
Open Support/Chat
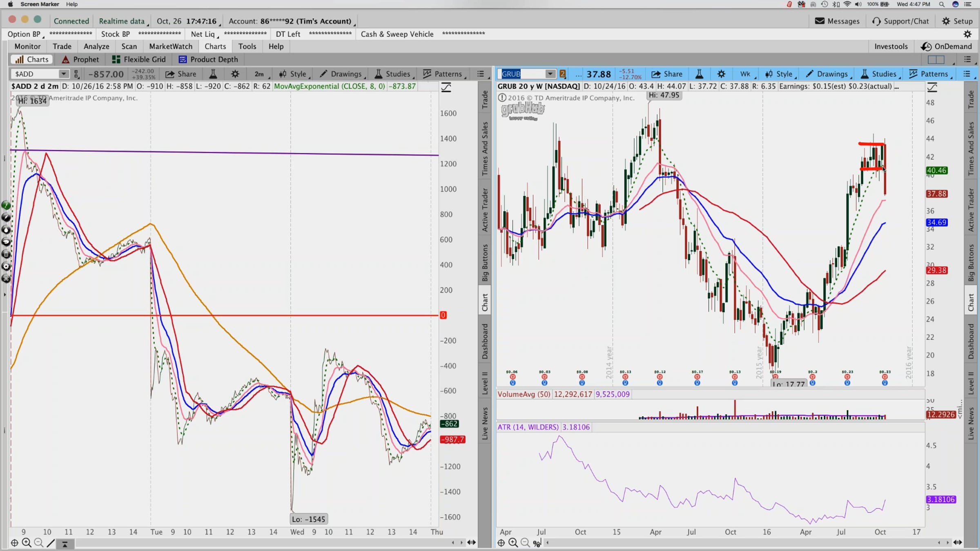900,21
